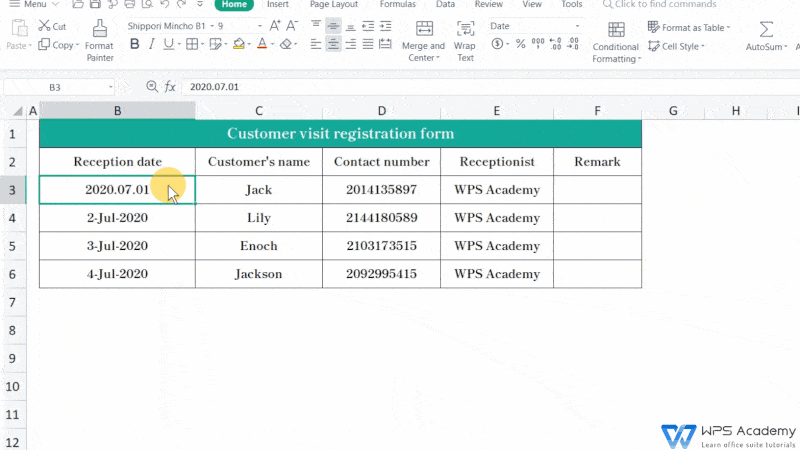Open Print Preview from quick toolbar
Screen dimensions: 800x450
pos(147,4)
